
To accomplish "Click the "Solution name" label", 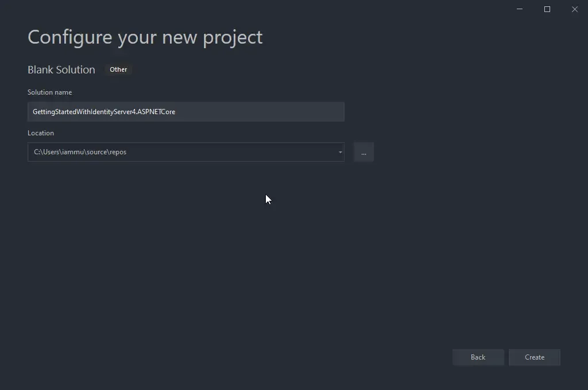I will pyautogui.click(x=49, y=92).
